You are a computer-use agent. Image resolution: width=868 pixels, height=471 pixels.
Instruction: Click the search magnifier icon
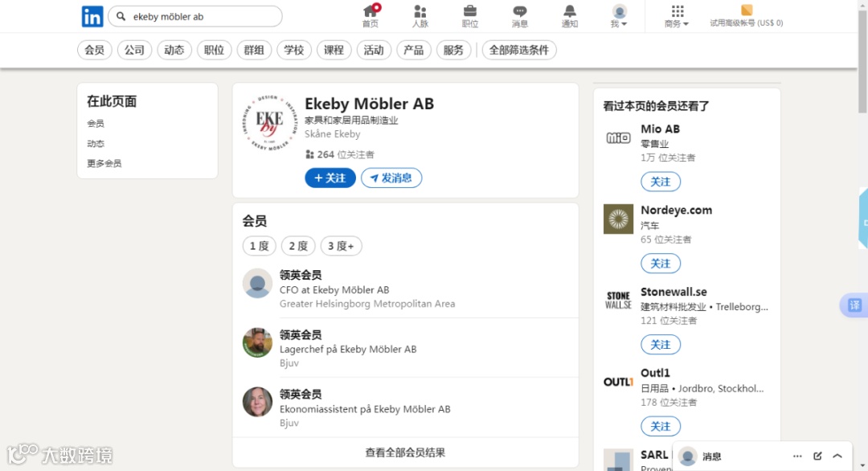click(x=121, y=16)
